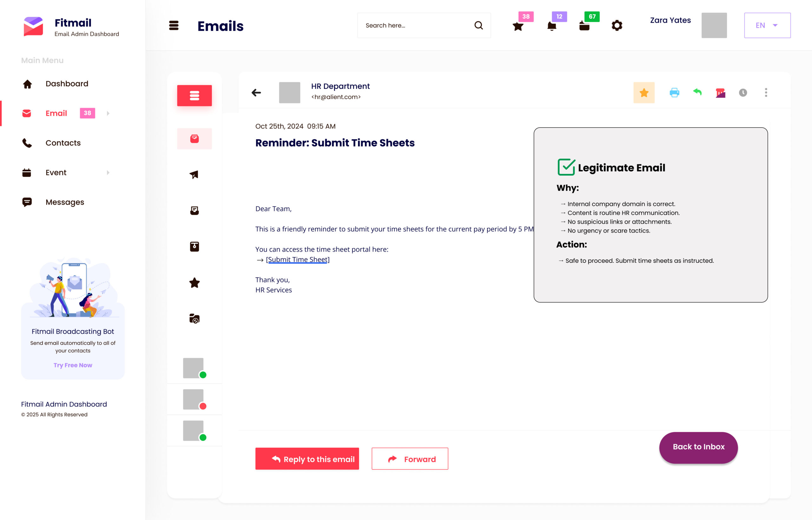Open Messages in main menu
Viewport: 812px width, 520px height.
[x=64, y=202]
